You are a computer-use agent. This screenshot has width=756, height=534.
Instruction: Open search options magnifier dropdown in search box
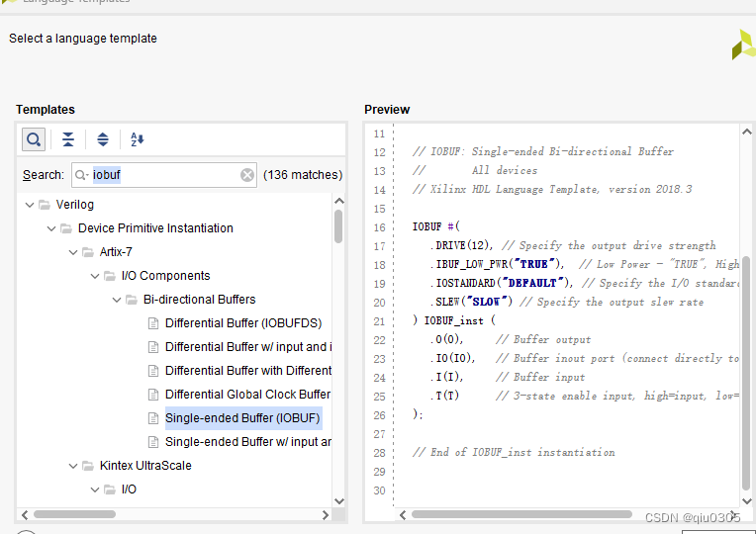(81, 175)
